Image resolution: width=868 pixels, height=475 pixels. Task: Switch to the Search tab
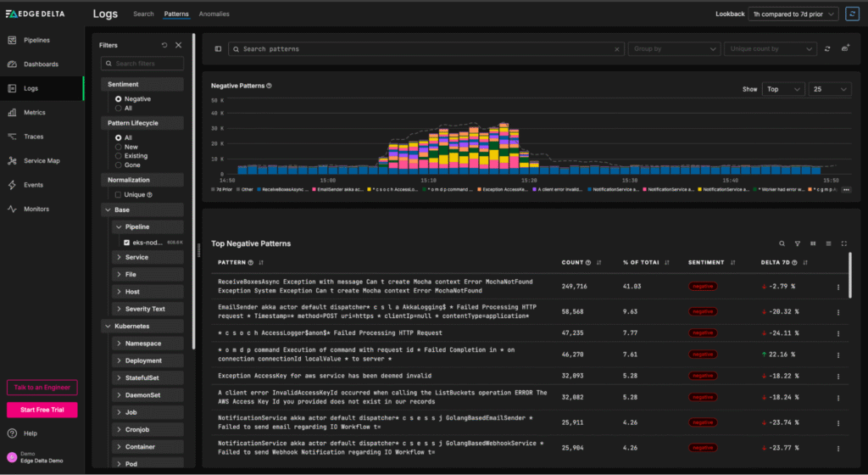pyautogui.click(x=143, y=14)
